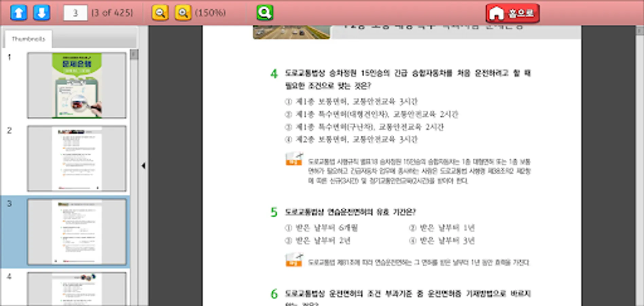Click answer "② 제1종 특수면허(대형견인차)" line
644x306 pixels.
pos(371,114)
